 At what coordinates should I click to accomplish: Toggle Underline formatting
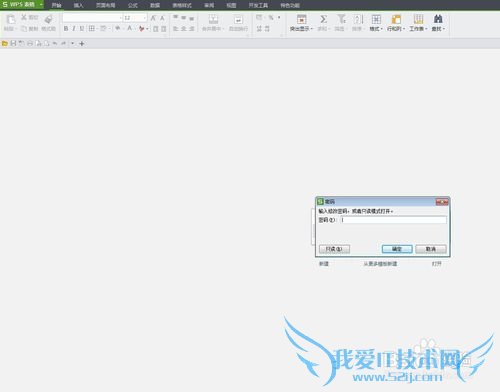(82, 29)
